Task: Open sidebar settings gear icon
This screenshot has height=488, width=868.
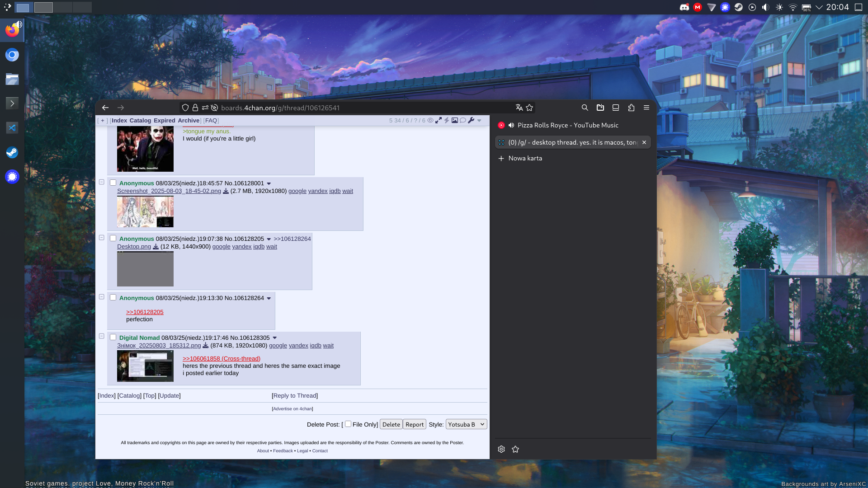Action: pos(501,449)
